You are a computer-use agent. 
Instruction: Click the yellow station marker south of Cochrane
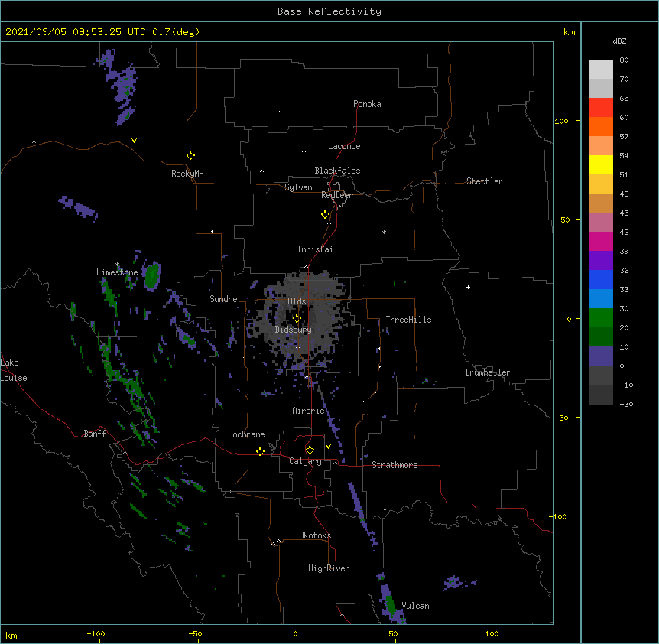click(x=260, y=451)
